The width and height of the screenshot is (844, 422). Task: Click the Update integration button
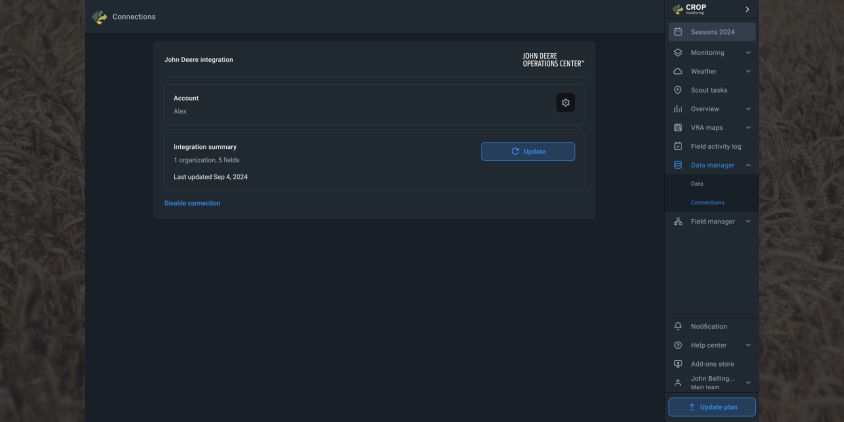pyautogui.click(x=528, y=151)
